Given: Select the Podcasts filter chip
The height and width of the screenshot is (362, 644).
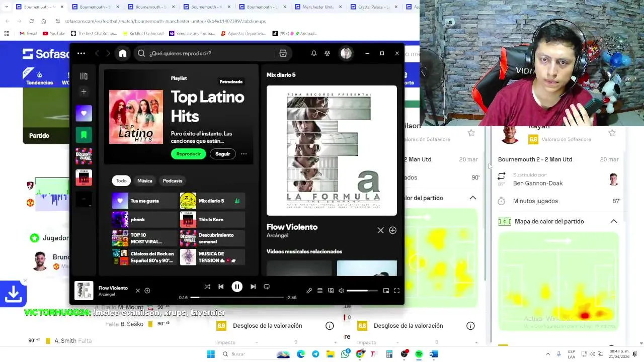Looking at the screenshot, I should pos(173,180).
